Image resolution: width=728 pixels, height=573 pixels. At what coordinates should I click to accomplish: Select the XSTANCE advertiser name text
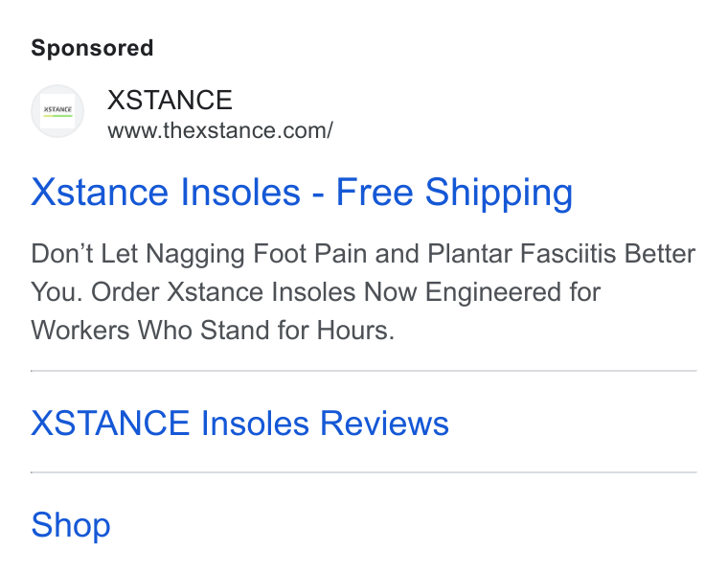tap(170, 100)
